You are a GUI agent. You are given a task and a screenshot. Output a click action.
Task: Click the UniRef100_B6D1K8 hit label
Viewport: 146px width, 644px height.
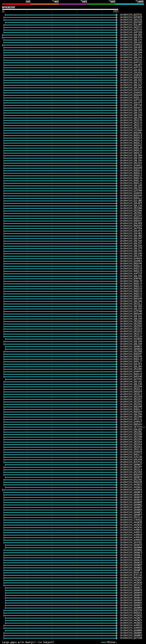pyautogui.click(x=131, y=95)
